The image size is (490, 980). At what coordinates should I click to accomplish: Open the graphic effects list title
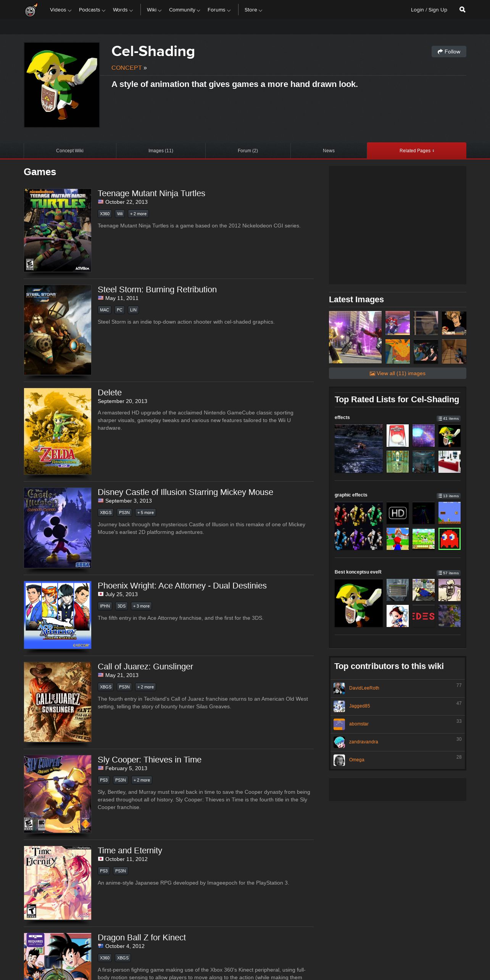[351, 495]
